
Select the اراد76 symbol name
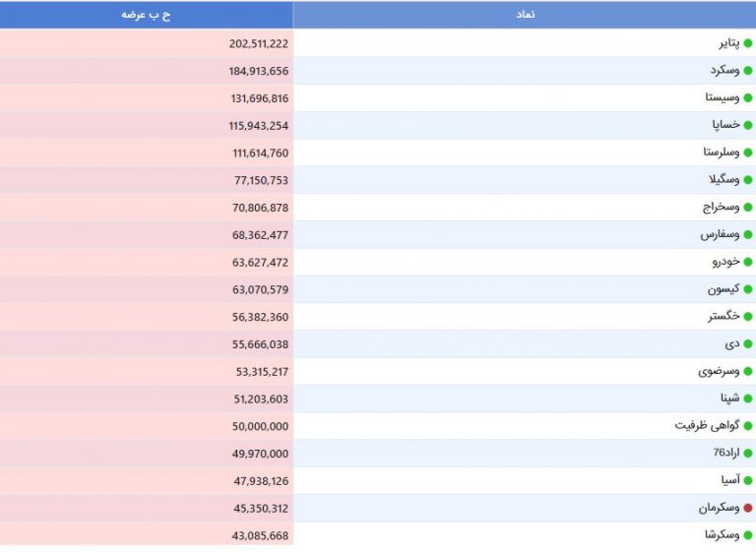click(x=726, y=453)
